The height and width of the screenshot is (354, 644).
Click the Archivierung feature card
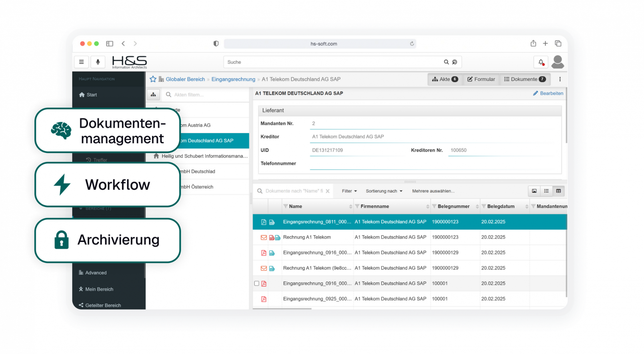[x=108, y=240]
